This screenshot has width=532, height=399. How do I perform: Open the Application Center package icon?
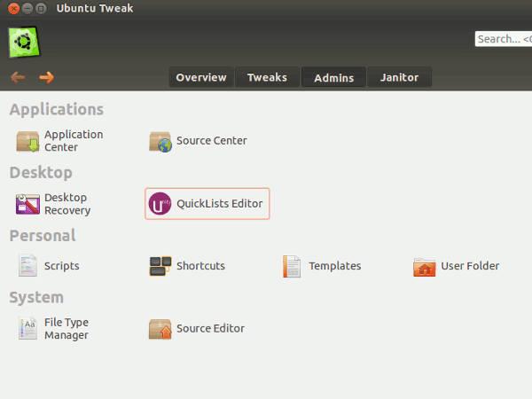click(x=27, y=141)
